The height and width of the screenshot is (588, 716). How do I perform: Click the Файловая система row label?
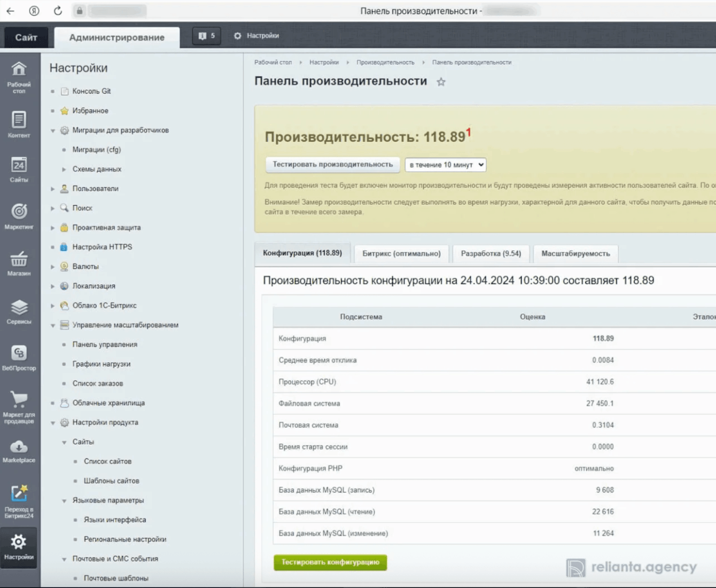[x=309, y=404]
